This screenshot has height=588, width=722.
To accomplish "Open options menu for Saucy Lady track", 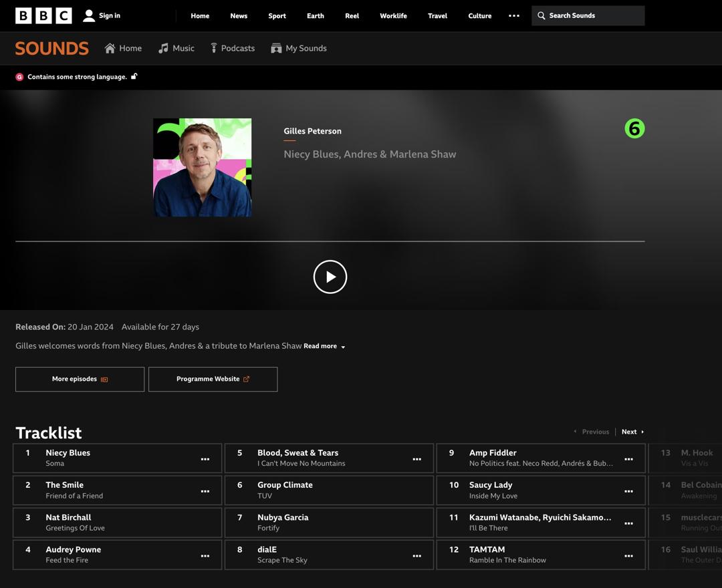I will pos(628,491).
